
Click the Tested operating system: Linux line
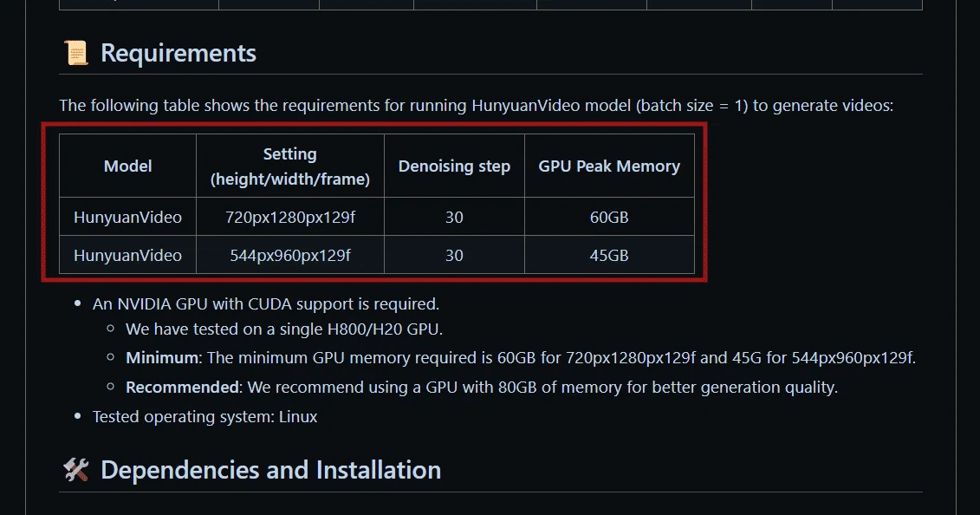204,416
